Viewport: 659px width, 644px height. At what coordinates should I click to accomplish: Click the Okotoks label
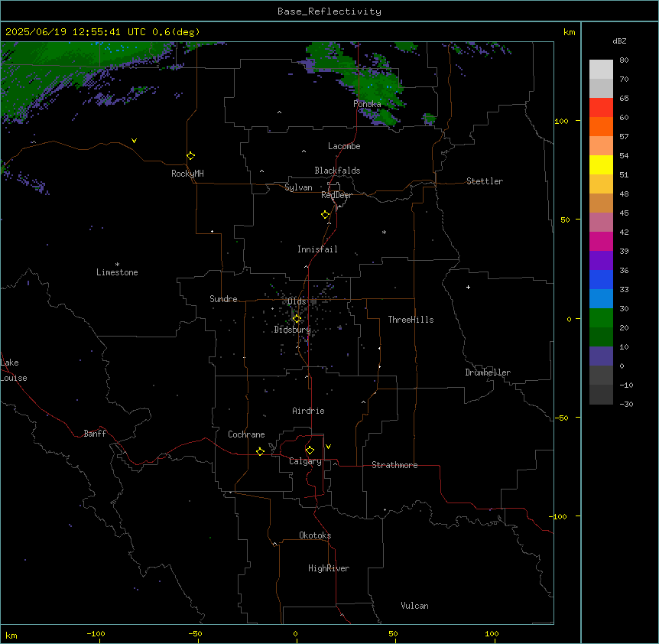[x=315, y=535]
